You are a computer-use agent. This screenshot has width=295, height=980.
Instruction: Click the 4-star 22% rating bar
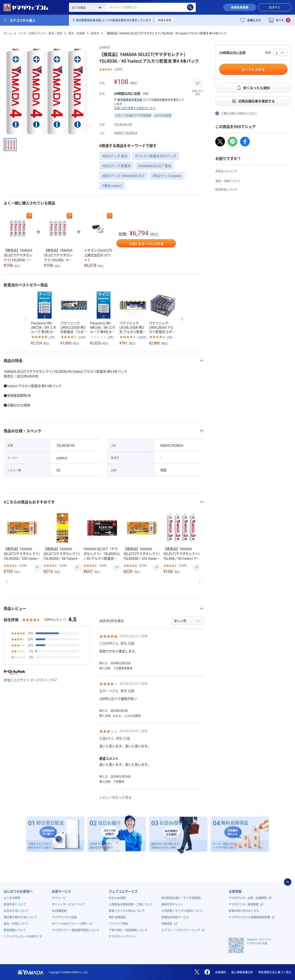(57, 639)
